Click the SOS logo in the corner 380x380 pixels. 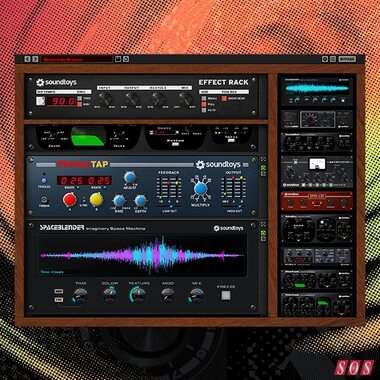pyautogui.click(x=354, y=368)
